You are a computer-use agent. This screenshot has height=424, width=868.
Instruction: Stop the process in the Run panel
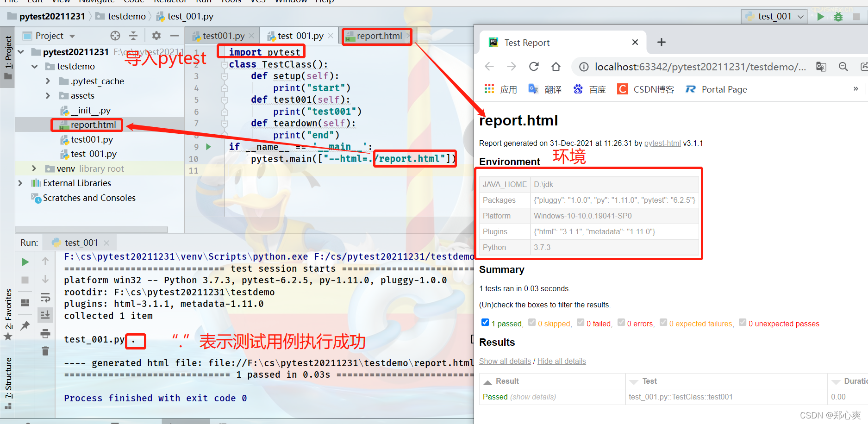[25, 280]
